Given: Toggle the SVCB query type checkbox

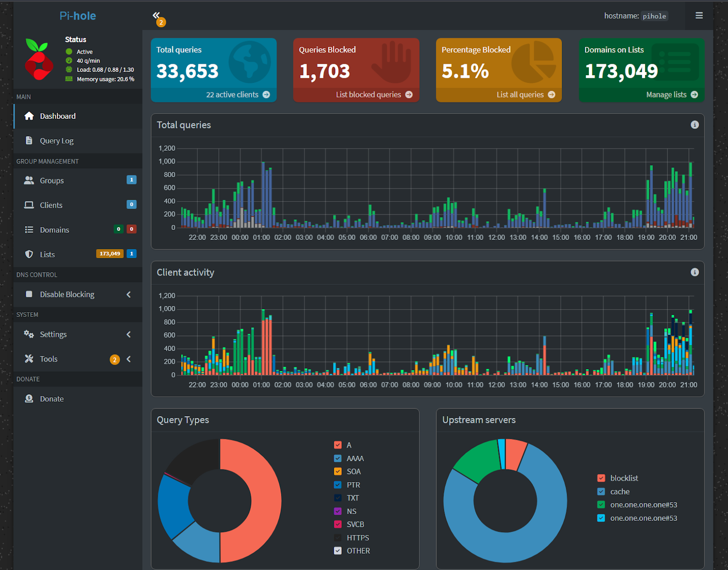Looking at the screenshot, I should (338, 524).
